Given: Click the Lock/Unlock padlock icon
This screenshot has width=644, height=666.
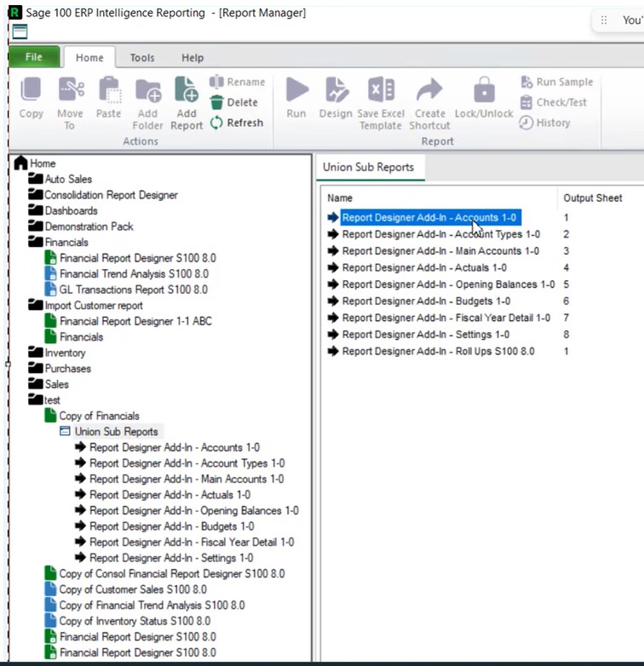Looking at the screenshot, I should 484,89.
